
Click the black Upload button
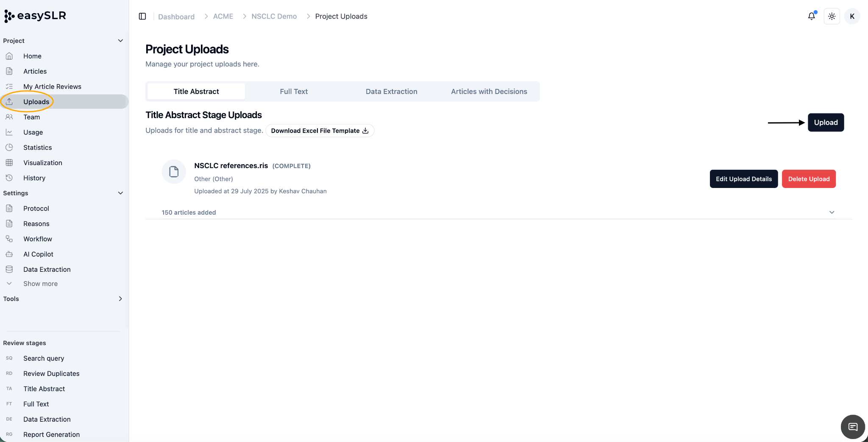coord(826,122)
